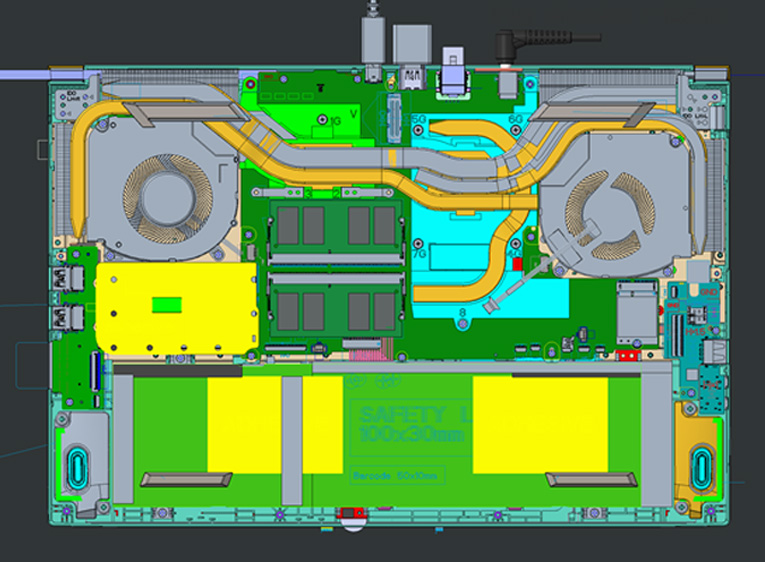Click the red latch at bottom center edge
Image resolution: width=765 pixels, height=562 pixels.
point(352,517)
